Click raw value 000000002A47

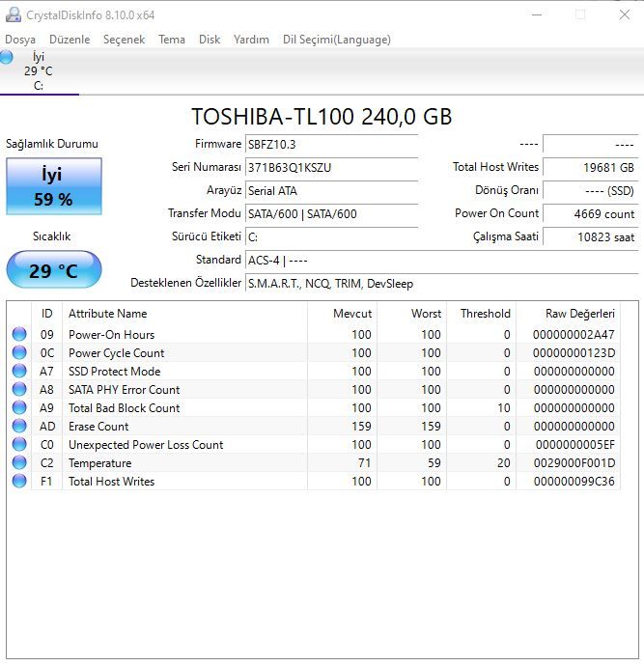[x=574, y=335]
